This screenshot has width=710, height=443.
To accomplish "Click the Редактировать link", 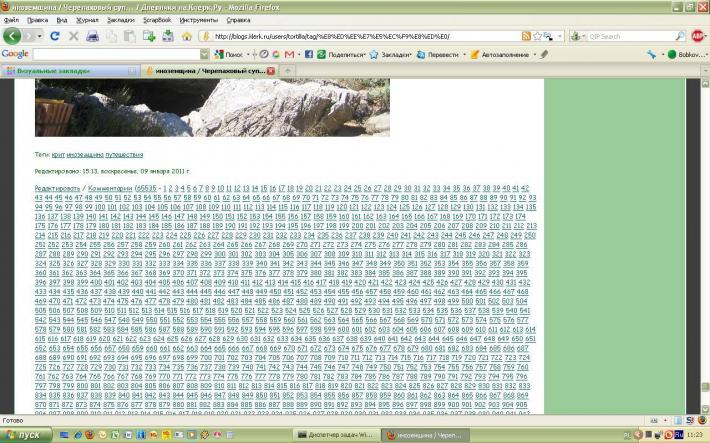I will (x=57, y=188).
